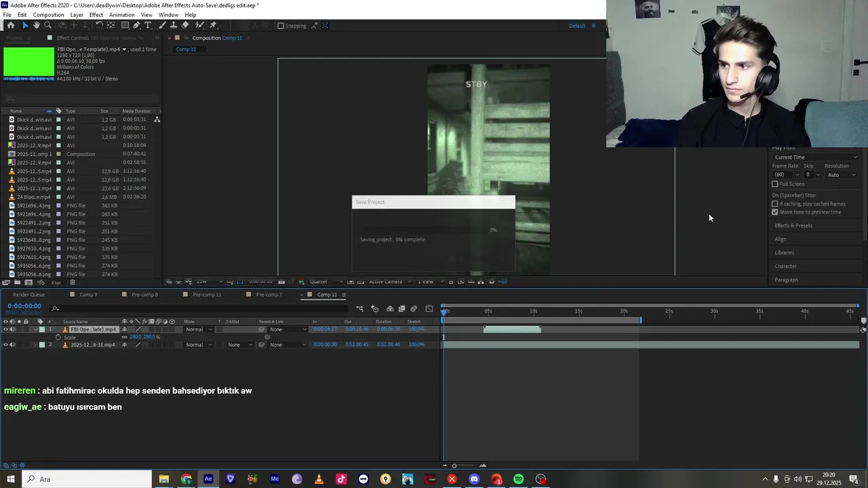Expand layer 2 properties
The height and width of the screenshot is (488, 868).
35,344
